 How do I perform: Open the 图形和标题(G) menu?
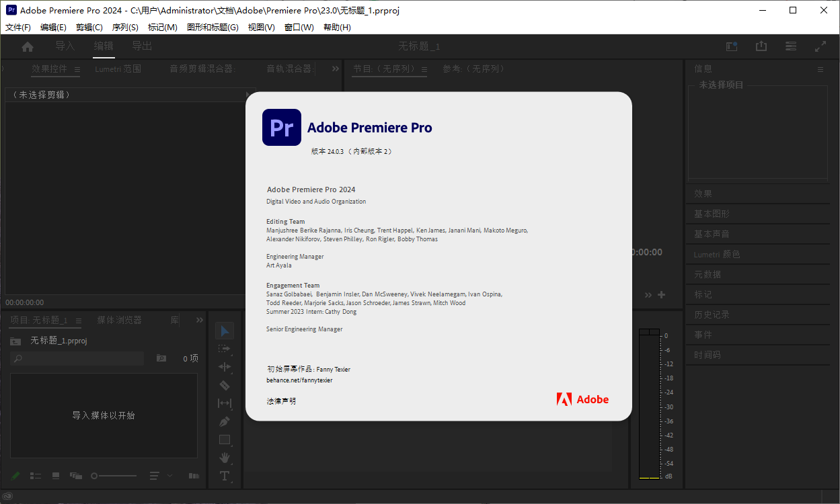click(x=213, y=28)
